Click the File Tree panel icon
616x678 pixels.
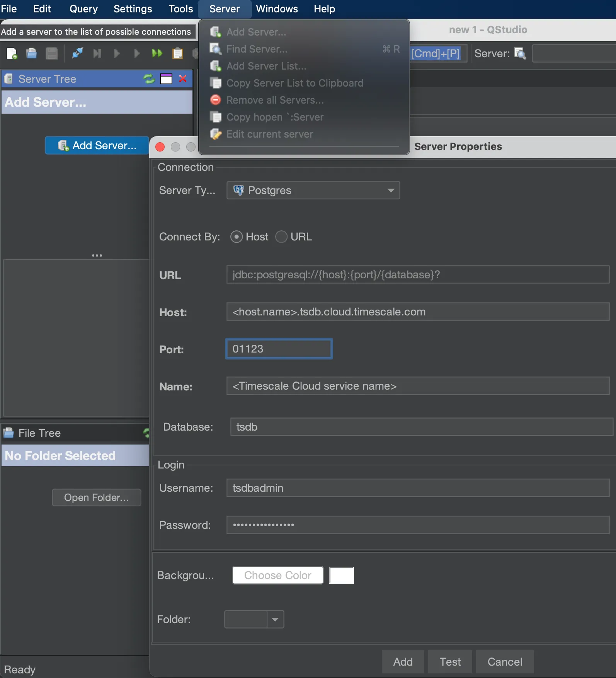click(8, 433)
